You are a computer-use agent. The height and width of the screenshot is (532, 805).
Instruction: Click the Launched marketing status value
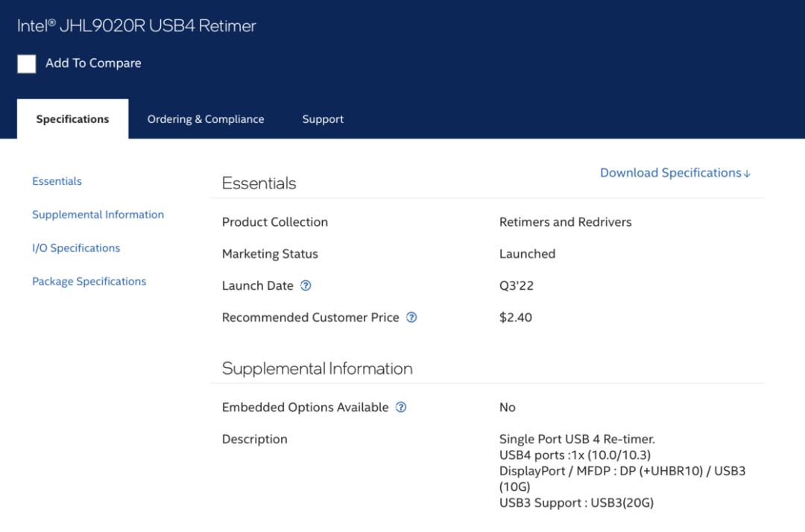pyautogui.click(x=527, y=254)
